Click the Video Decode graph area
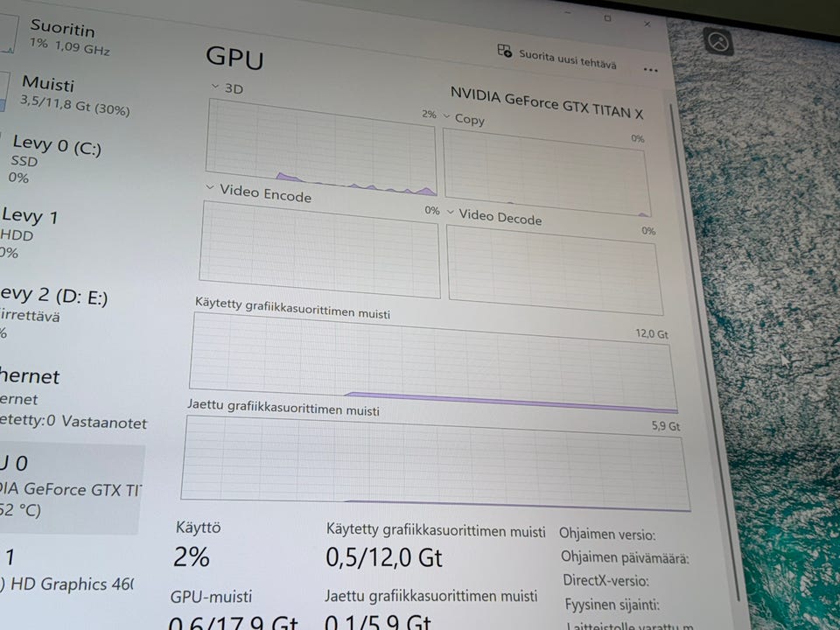This screenshot has width=840, height=630. [x=554, y=270]
